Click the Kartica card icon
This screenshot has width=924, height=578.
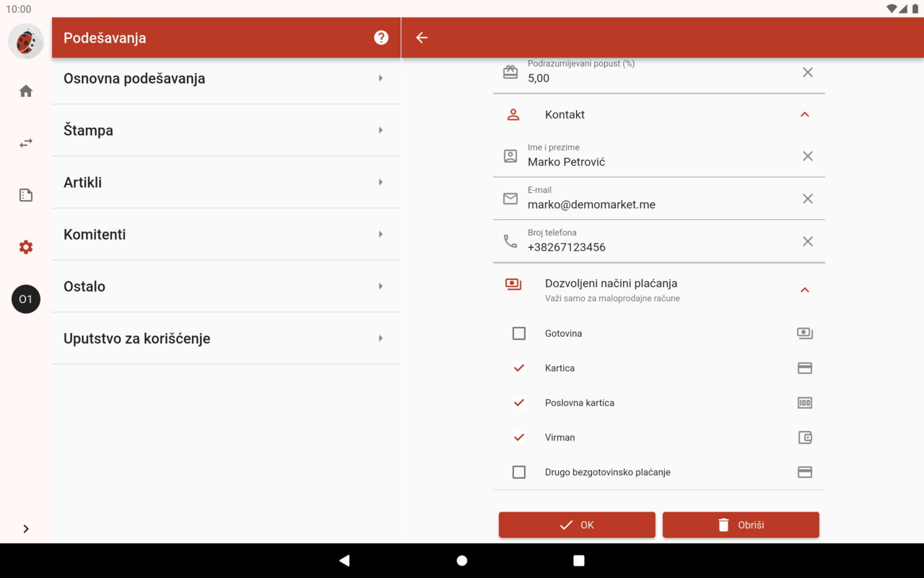(x=805, y=368)
